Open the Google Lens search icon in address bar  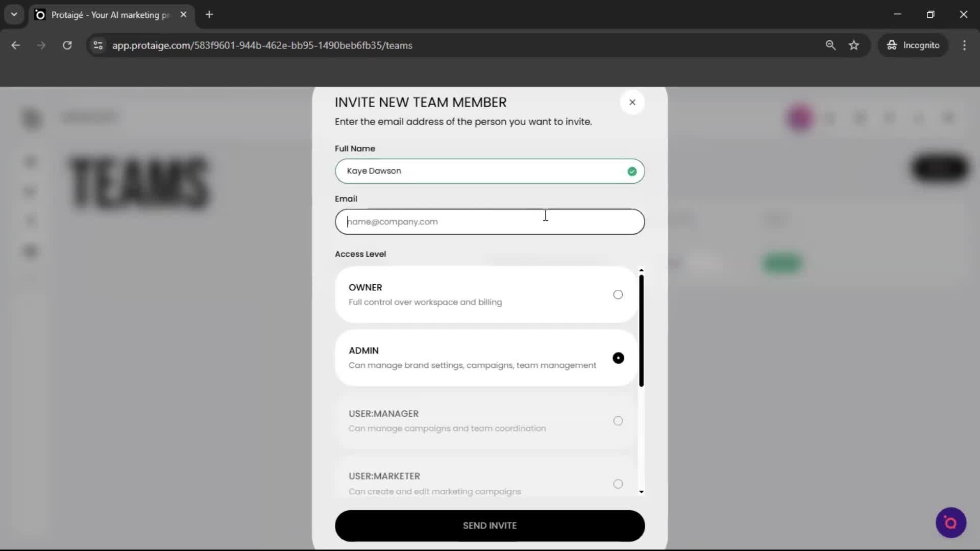(831, 45)
